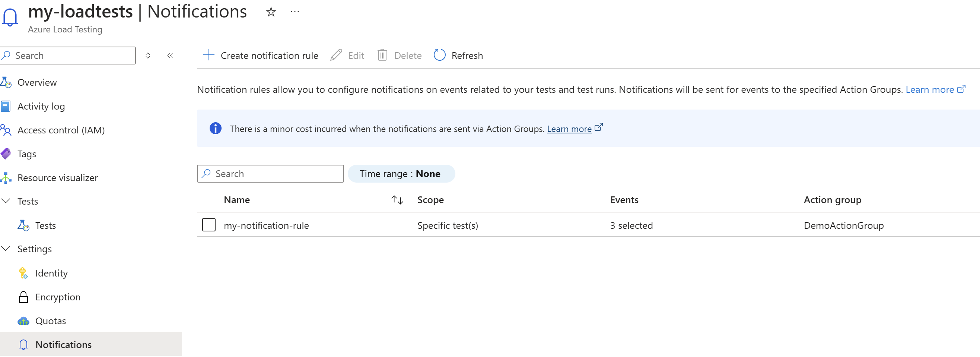This screenshot has height=357, width=980.
Task: Click the trash Delete icon
Action: 382,55
